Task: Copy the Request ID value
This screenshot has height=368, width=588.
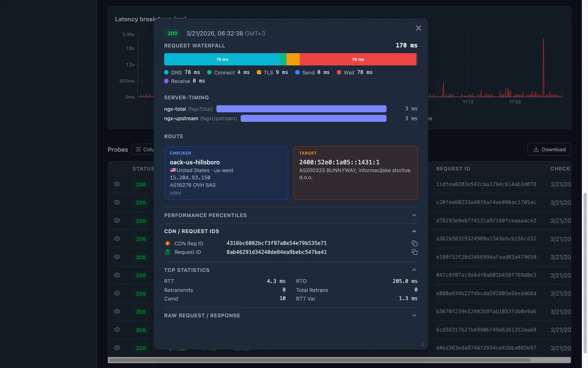Action: (x=414, y=252)
